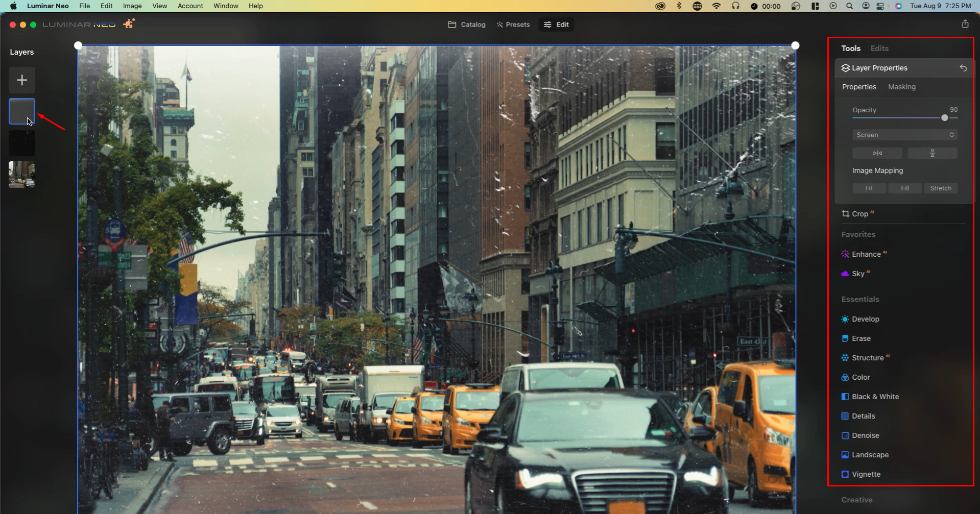
Task: Switch to the Presets tab
Action: 513,25
